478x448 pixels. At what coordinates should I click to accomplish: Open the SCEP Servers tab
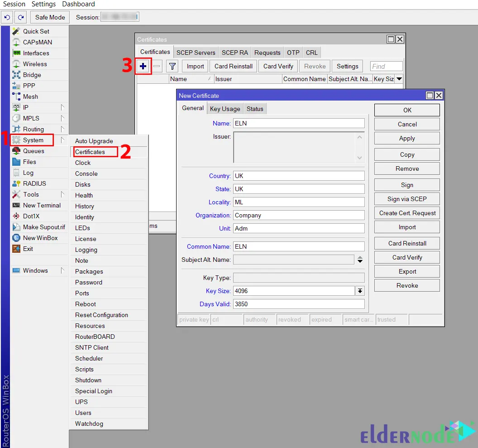pos(196,53)
